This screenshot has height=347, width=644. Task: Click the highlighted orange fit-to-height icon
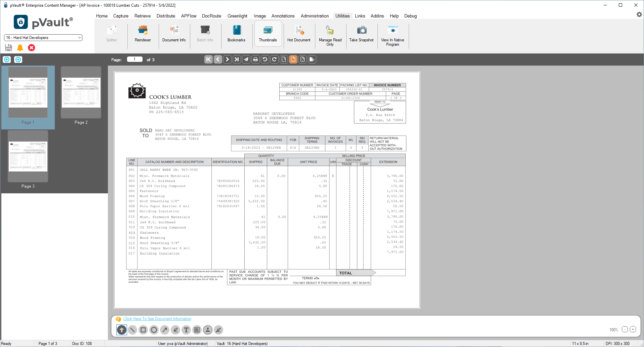(293, 60)
